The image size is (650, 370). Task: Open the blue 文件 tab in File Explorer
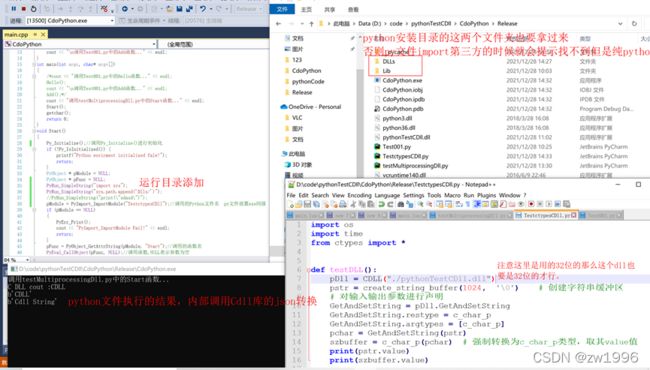(282, 9)
